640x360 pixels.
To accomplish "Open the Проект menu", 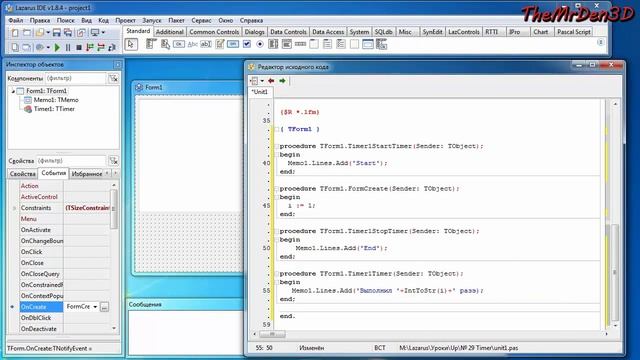I will coord(125,20).
